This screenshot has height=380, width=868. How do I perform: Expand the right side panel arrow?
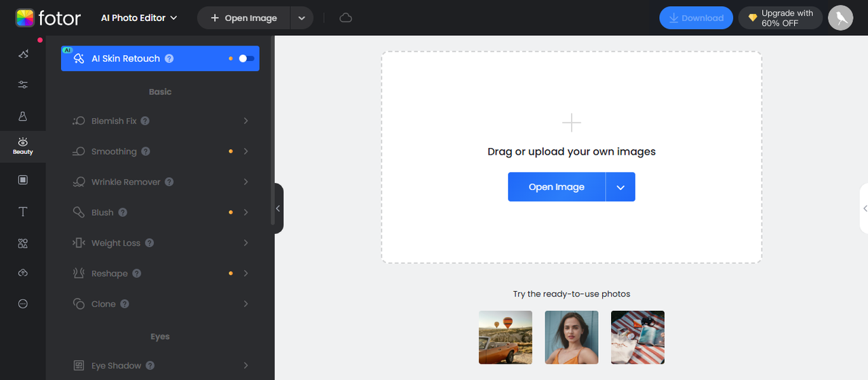pyautogui.click(x=865, y=208)
